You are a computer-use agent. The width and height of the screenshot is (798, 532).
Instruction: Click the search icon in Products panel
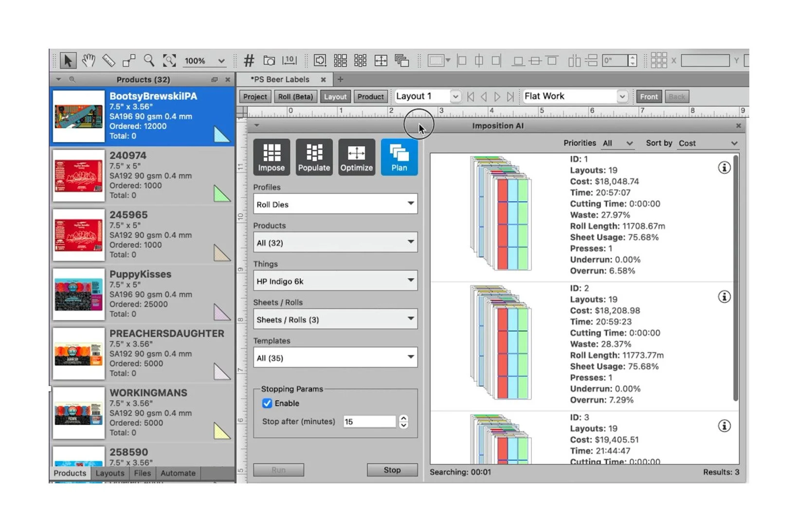(72, 79)
